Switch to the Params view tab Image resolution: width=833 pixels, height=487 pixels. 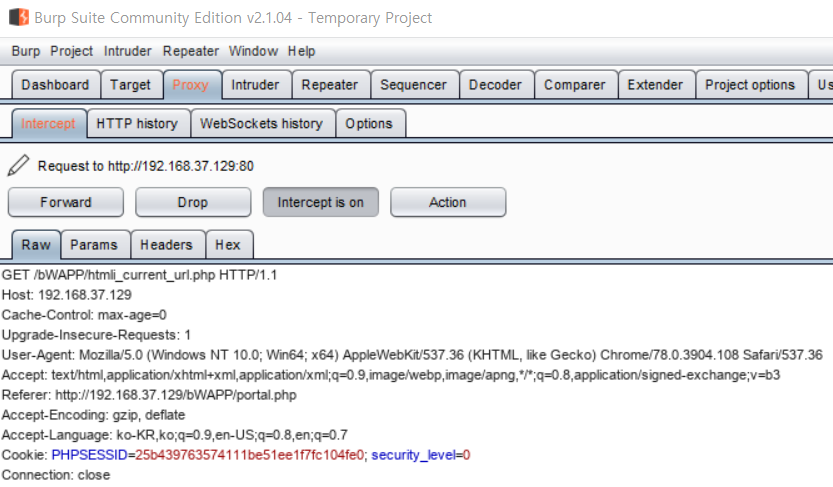94,245
